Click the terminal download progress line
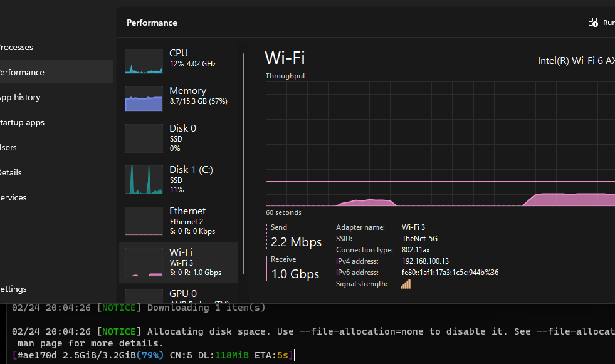The height and width of the screenshot is (364, 615). [150, 356]
